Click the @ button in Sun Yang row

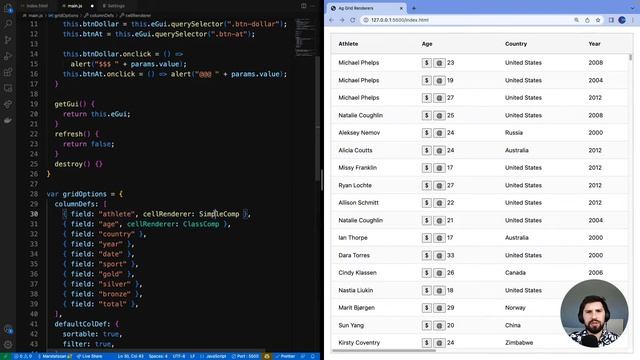click(x=439, y=325)
